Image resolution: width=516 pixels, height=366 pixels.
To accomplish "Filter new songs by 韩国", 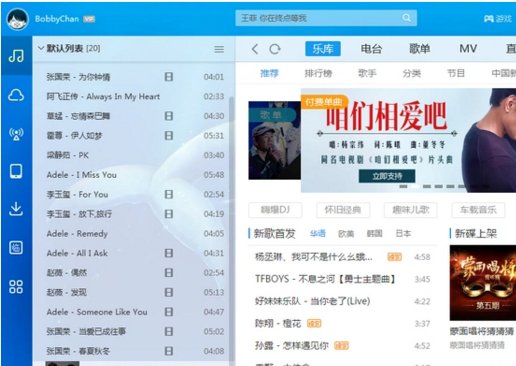I will pos(374,234).
